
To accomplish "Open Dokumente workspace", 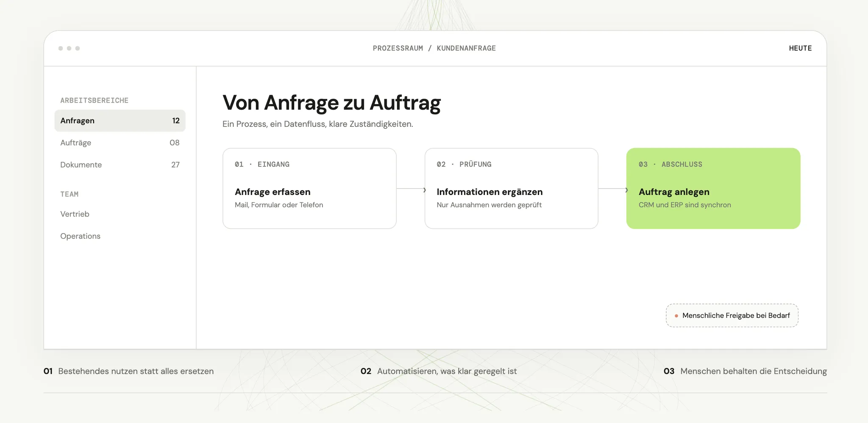I will (x=120, y=165).
